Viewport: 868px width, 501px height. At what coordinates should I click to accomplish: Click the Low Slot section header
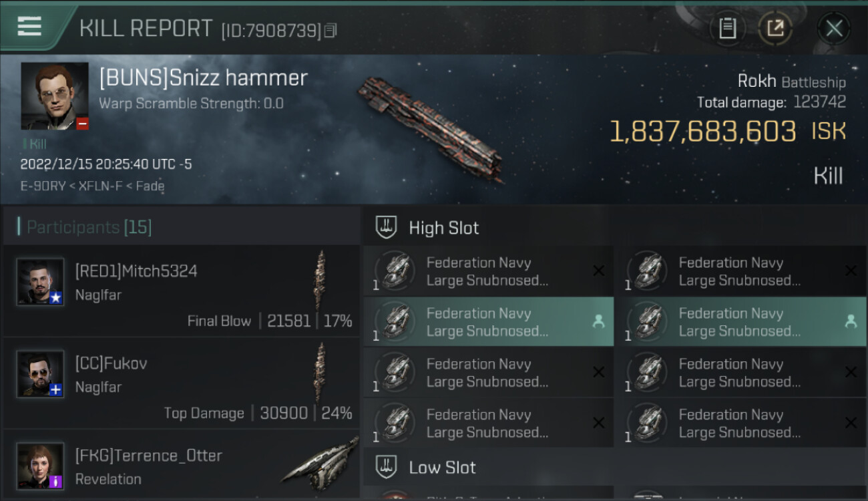(442, 467)
